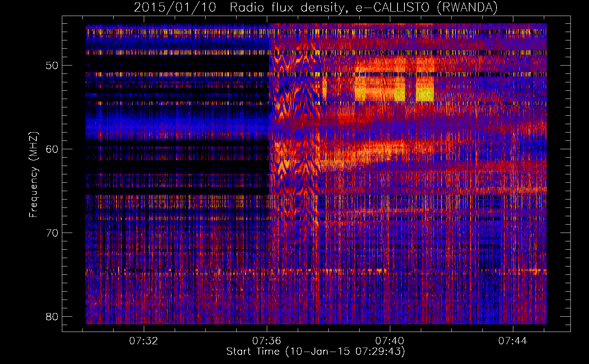
Task: Click the 07:36 time tick label
Action: click(267, 341)
